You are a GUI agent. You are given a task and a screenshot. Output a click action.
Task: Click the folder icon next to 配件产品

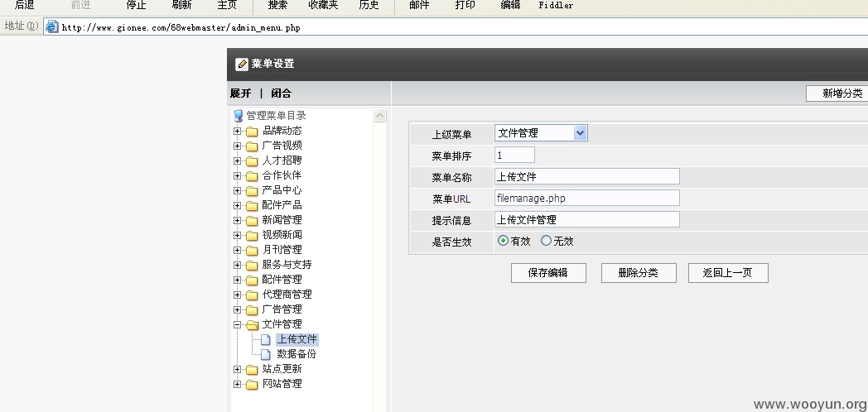(x=253, y=206)
